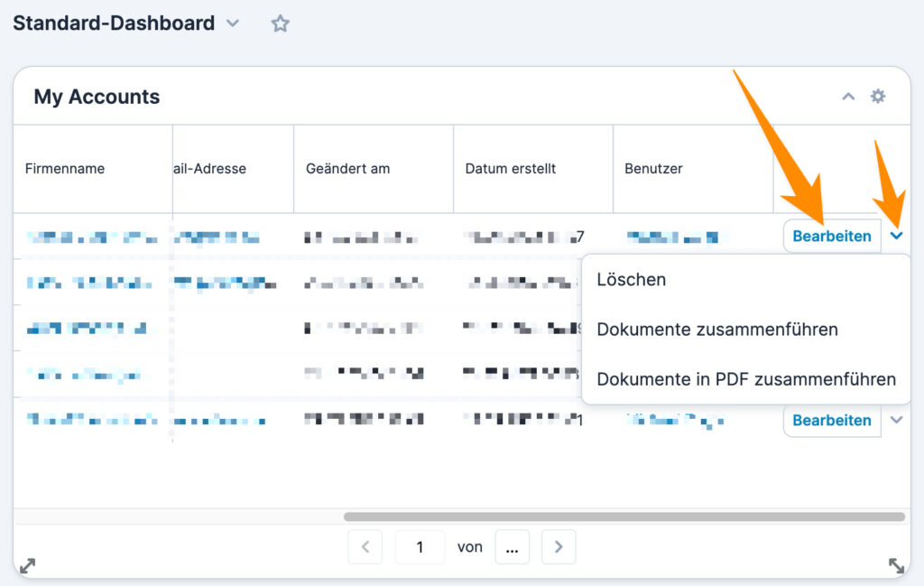Click the bottom row's Bearbeiten button
Viewport: 924px width, 586px height.
click(x=831, y=420)
